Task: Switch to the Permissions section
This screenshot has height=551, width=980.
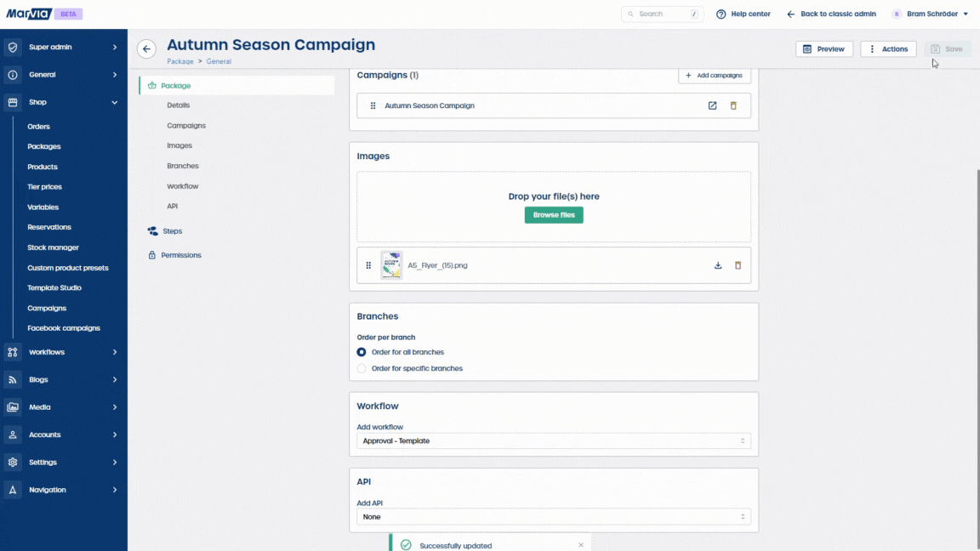Action: [x=179, y=254]
